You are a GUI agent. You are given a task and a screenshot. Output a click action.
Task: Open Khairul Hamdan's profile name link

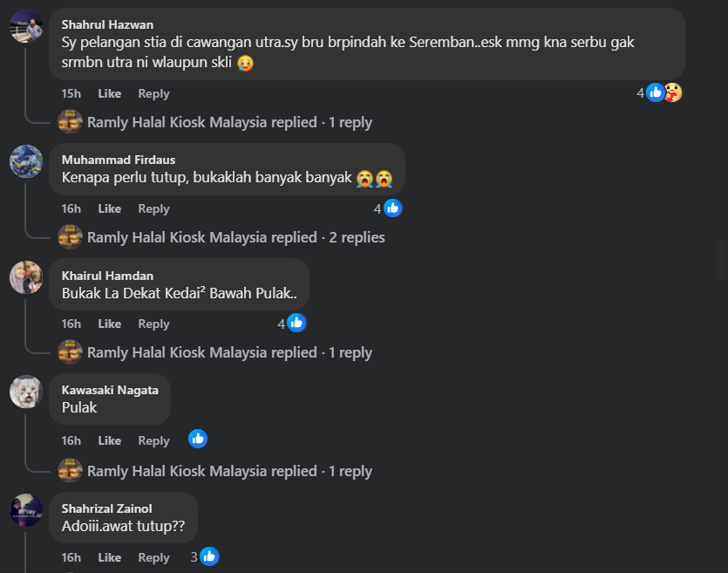(107, 276)
